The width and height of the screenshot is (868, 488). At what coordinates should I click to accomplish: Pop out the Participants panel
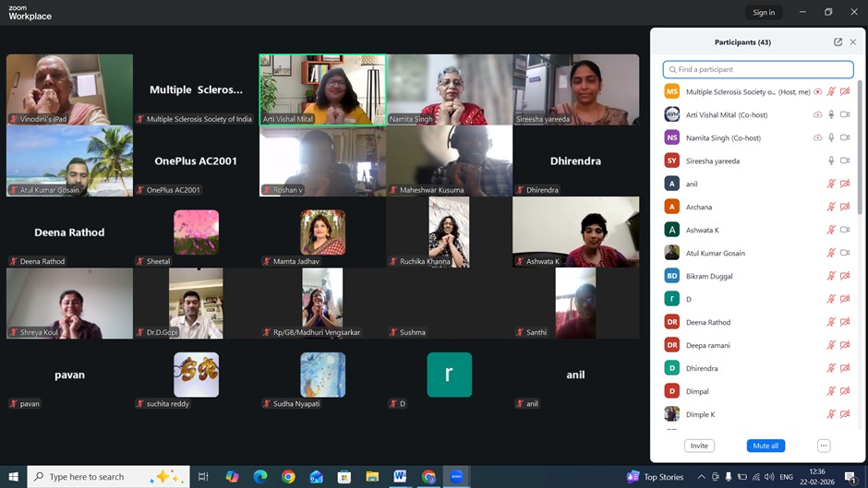pos(838,42)
